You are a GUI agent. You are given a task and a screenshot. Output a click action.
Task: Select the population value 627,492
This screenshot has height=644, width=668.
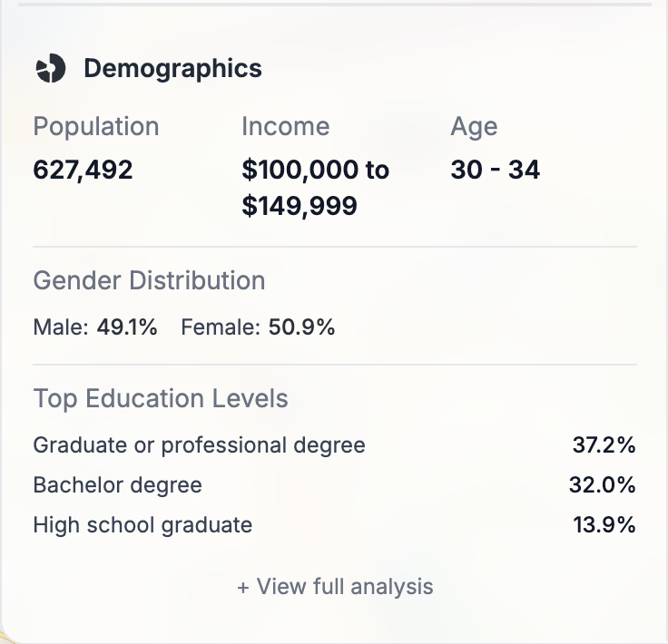tap(83, 170)
